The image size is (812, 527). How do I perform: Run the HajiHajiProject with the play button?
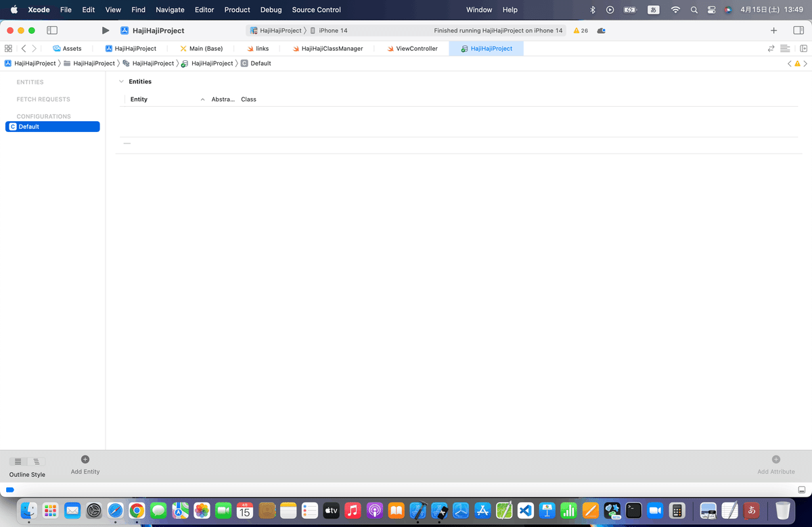click(x=105, y=30)
